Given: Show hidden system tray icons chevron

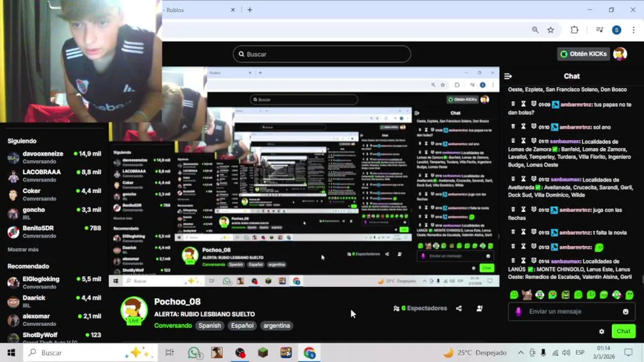Looking at the screenshot, I should pyautogui.click(x=521, y=353).
